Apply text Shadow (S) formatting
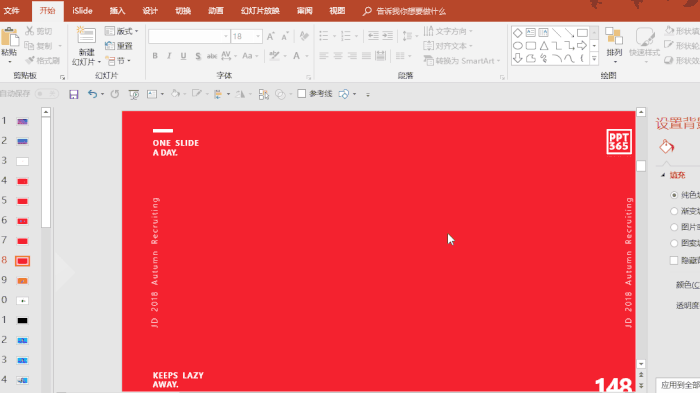This screenshot has width=700, height=393. point(198,56)
